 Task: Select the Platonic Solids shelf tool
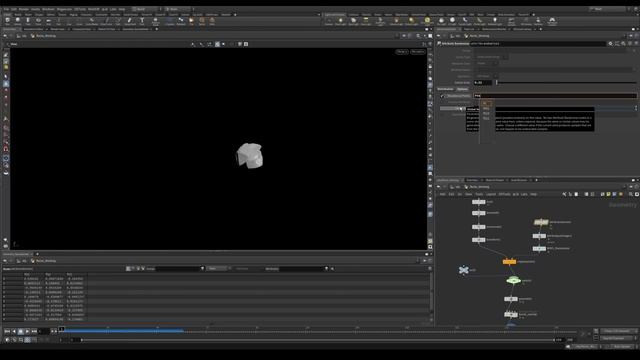(x=156, y=21)
